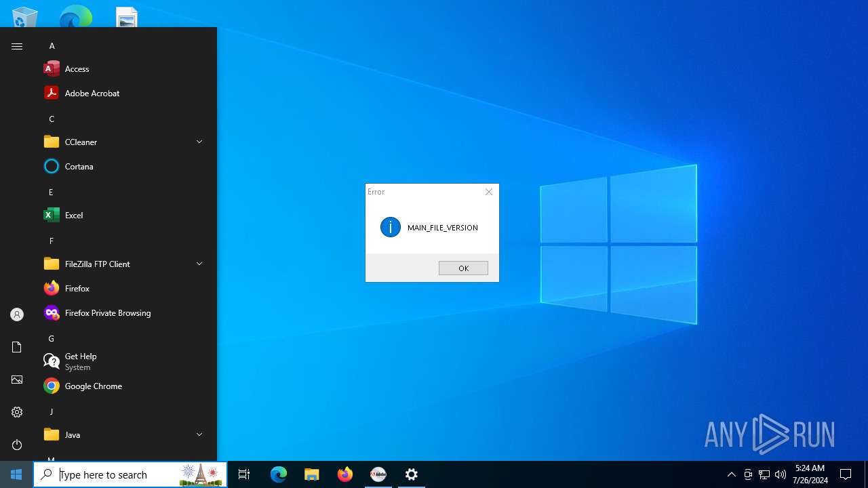Expand the Start menu hamburger navigation
Viewport: 868px width, 488px height.
coord(17,46)
